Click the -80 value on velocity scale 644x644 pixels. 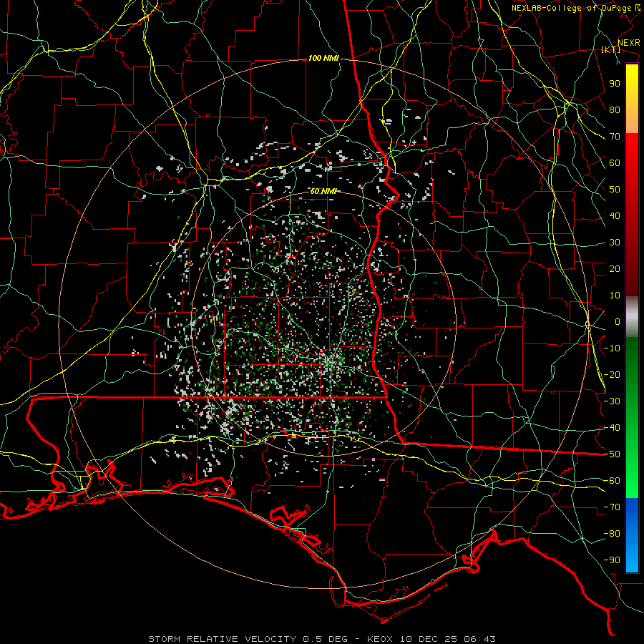(612, 534)
